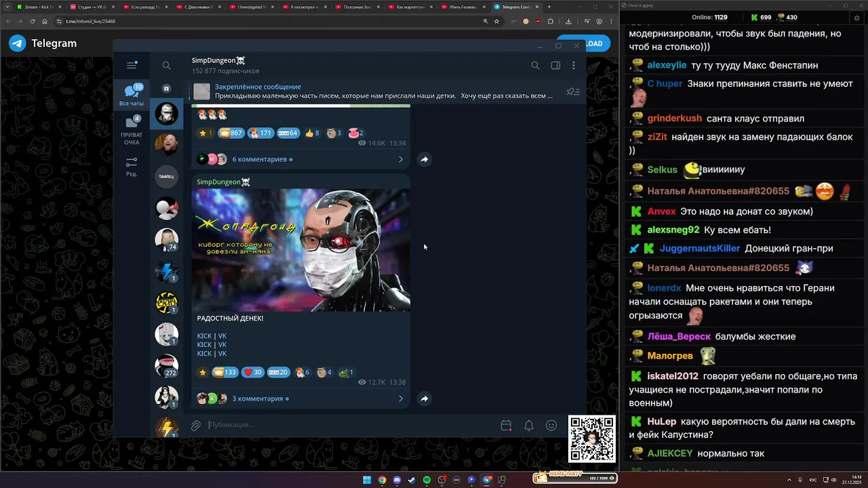Open Windows Start menu
The width and height of the screenshot is (868, 488).
(367, 480)
